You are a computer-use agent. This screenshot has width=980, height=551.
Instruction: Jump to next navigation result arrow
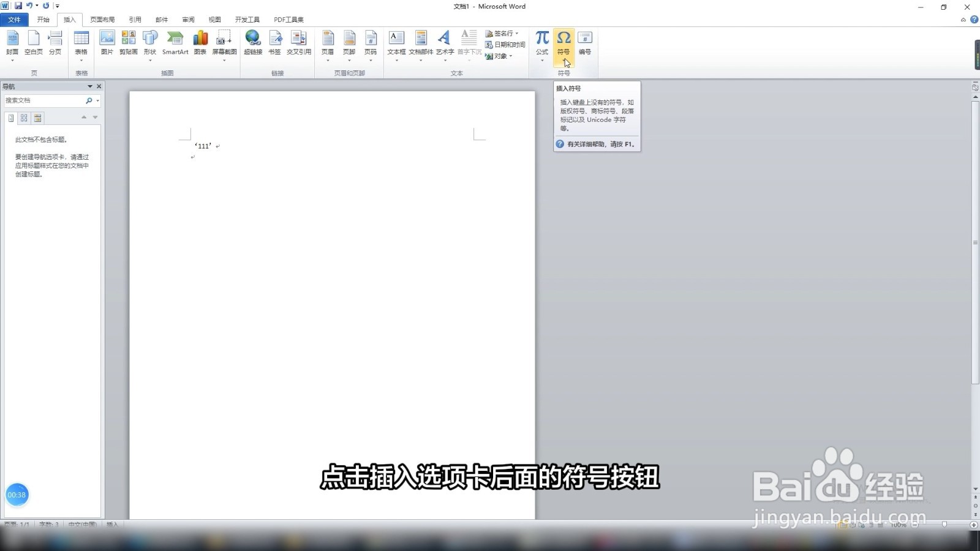[95, 117]
